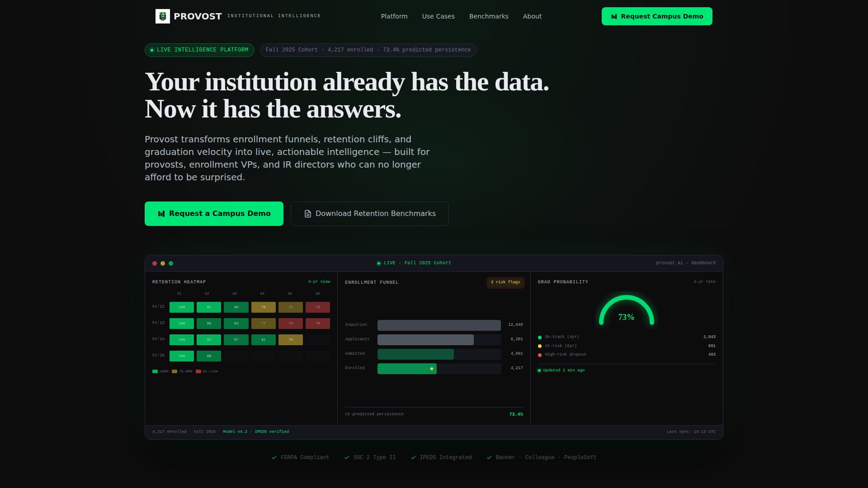The image size is (868, 488).
Task: Click the High-risk dropout count 483
Action: [x=712, y=355]
